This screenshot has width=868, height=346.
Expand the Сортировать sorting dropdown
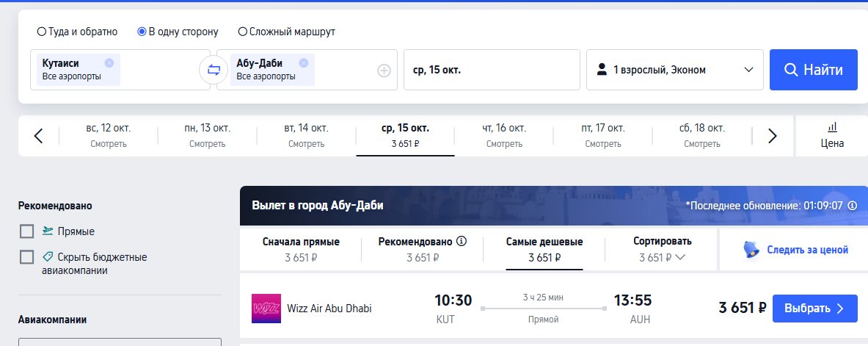pos(662,250)
